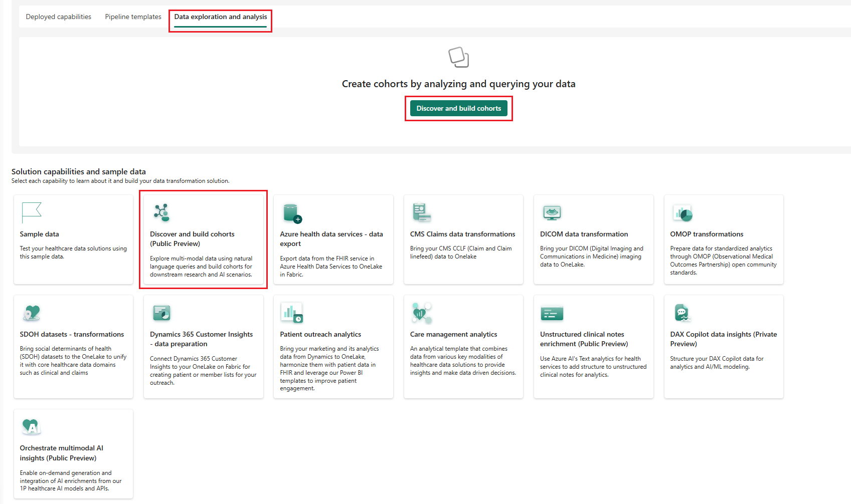Select CMS Claims data transformations title
Image resolution: width=851 pixels, height=504 pixels.
(462, 234)
